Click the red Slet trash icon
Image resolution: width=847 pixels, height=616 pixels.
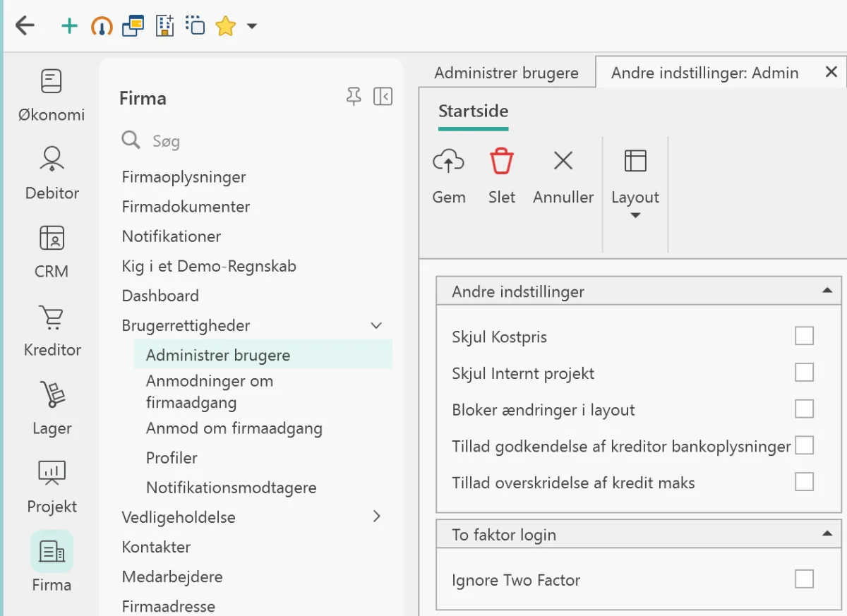502,162
